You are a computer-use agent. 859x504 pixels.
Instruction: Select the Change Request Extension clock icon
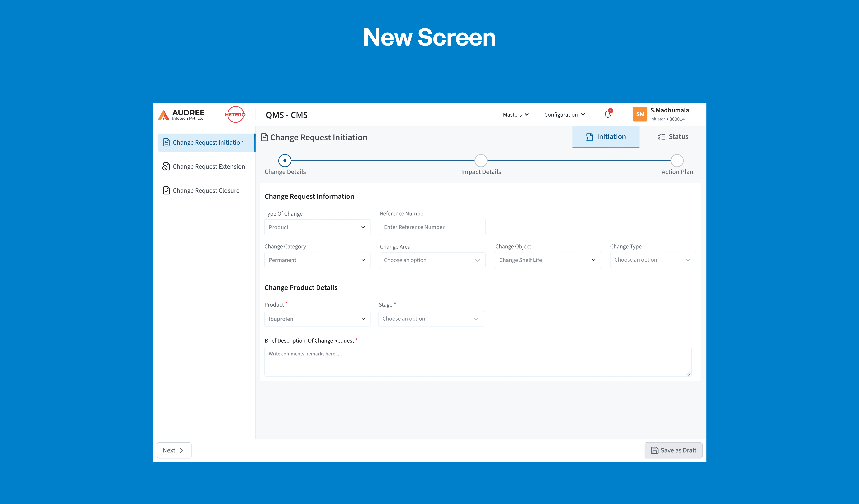[166, 166]
